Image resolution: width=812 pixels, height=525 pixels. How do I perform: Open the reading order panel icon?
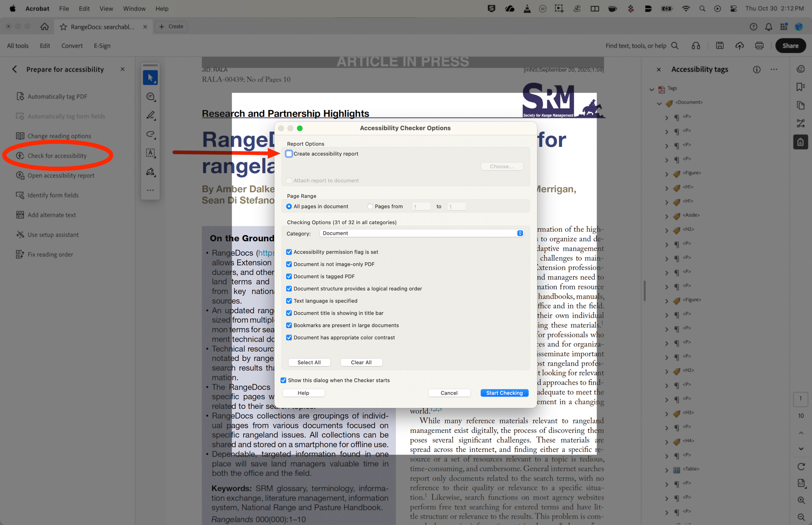pyautogui.click(x=800, y=123)
